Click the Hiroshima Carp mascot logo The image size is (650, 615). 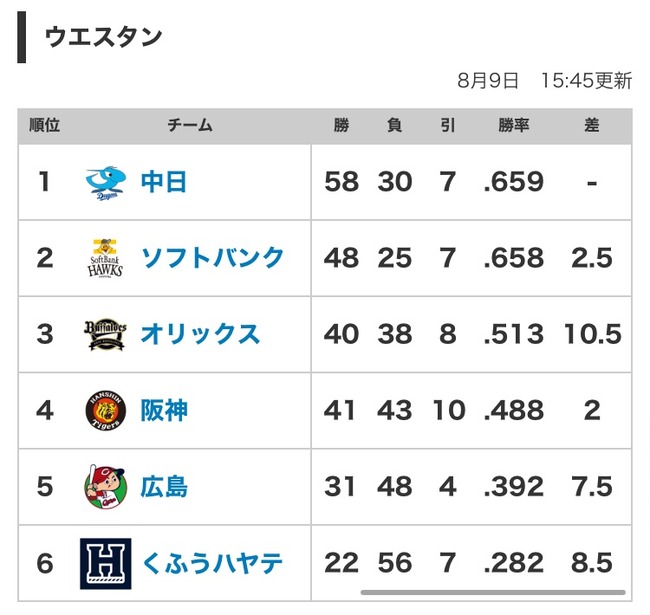coord(105,487)
